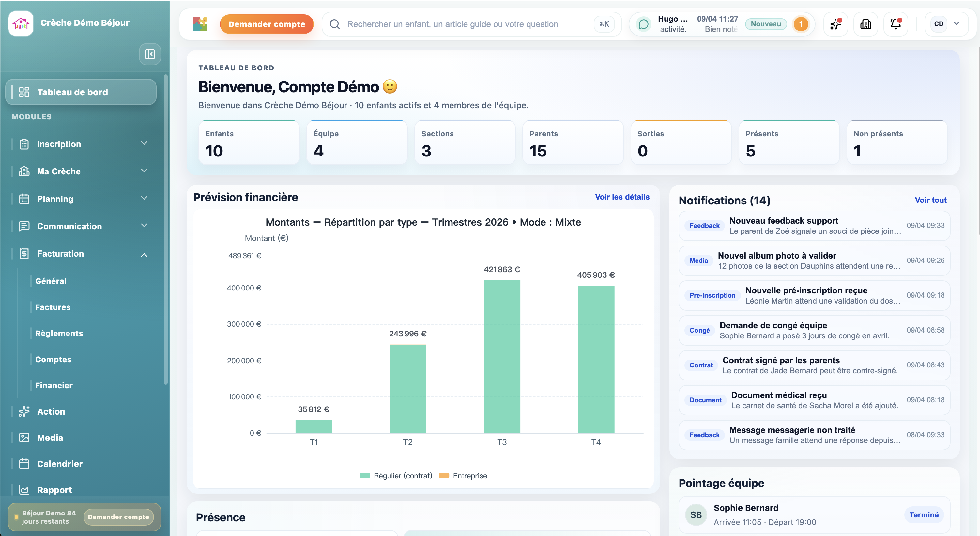Collapse the sidebar with the panel toggle
Screen dimensions: 980x536
coord(150,54)
